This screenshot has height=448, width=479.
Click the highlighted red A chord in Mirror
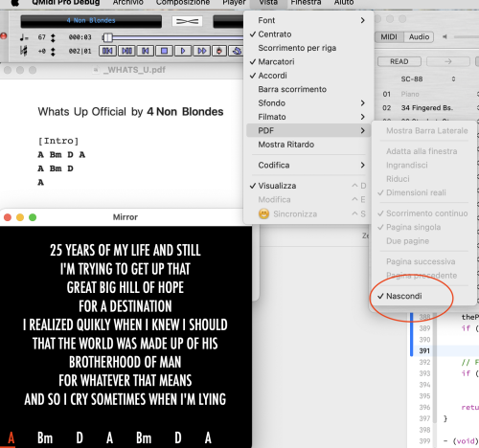tap(11, 437)
